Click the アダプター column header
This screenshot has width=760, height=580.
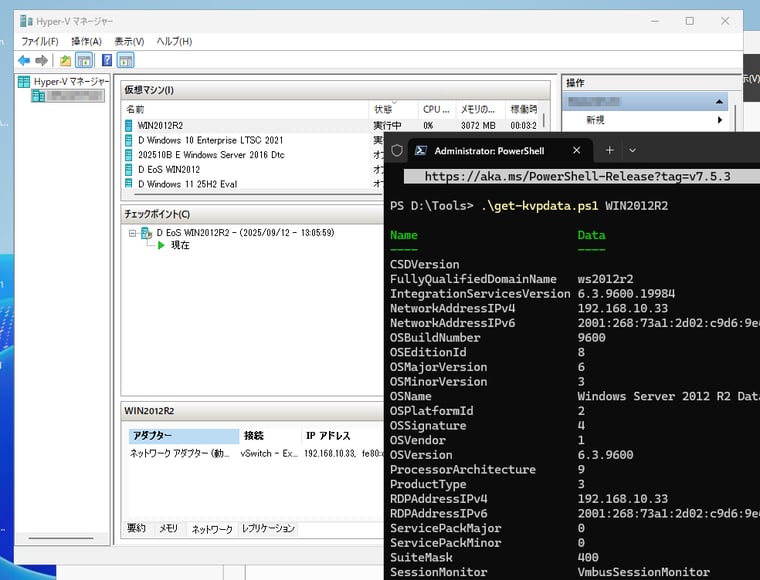coord(184,436)
